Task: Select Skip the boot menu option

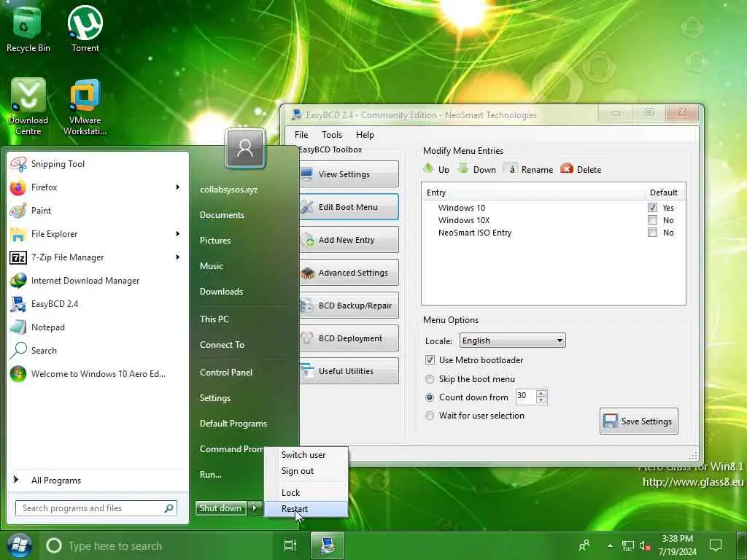Action: coord(430,379)
